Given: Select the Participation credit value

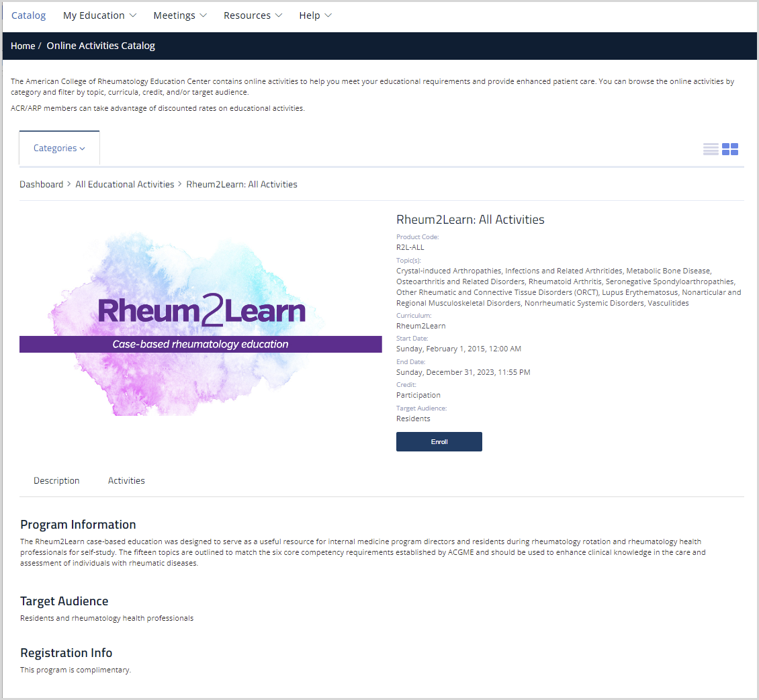Looking at the screenshot, I should pyautogui.click(x=418, y=395).
